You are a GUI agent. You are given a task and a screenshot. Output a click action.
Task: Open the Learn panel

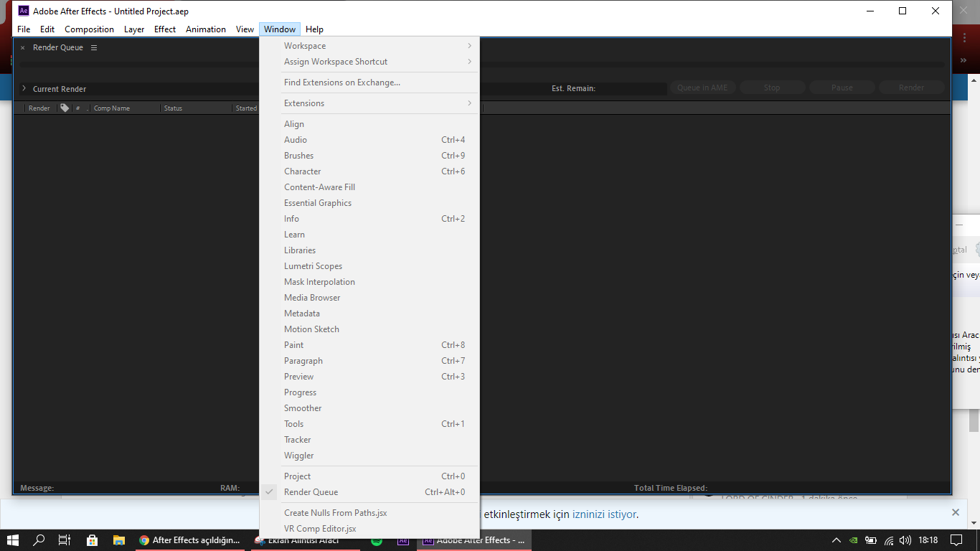click(369, 235)
